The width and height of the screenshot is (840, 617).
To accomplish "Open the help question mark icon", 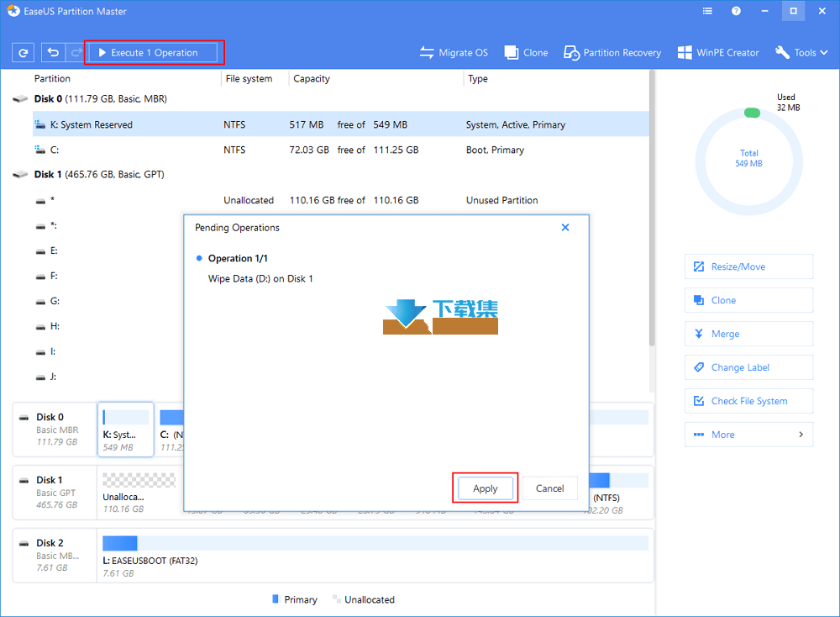I will pyautogui.click(x=737, y=11).
